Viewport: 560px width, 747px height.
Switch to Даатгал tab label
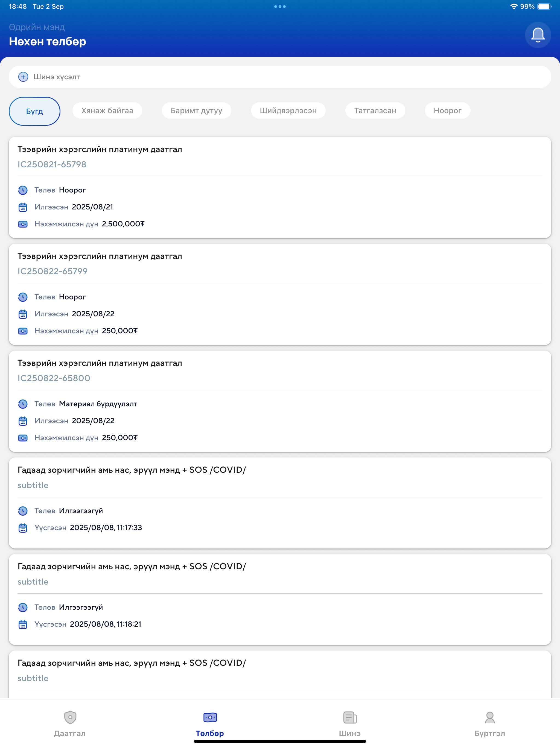pos(70,734)
